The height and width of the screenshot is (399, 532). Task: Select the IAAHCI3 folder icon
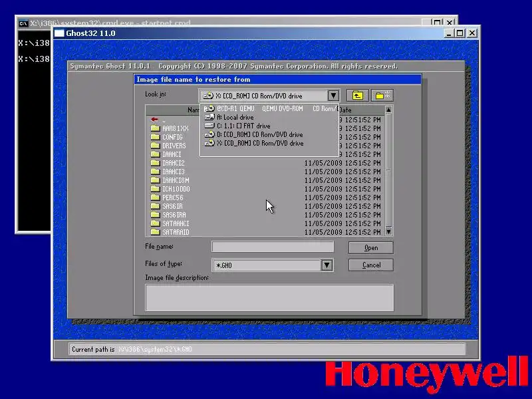click(x=155, y=172)
